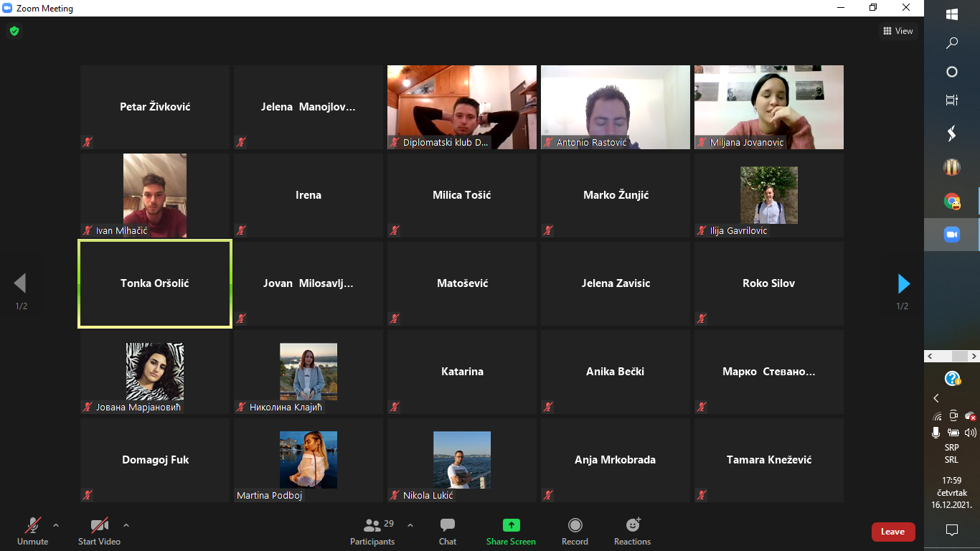The width and height of the screenshot is (980, 551).
Task: Click Ivan Mihačić profile photo
Action: [x=155, y=195]
